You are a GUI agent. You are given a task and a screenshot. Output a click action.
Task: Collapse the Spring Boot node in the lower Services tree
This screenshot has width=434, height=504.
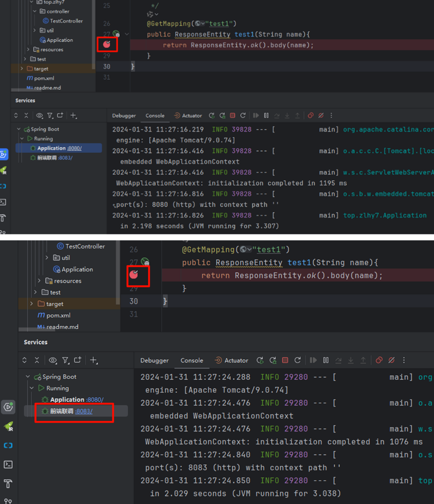tap(28, 377)
